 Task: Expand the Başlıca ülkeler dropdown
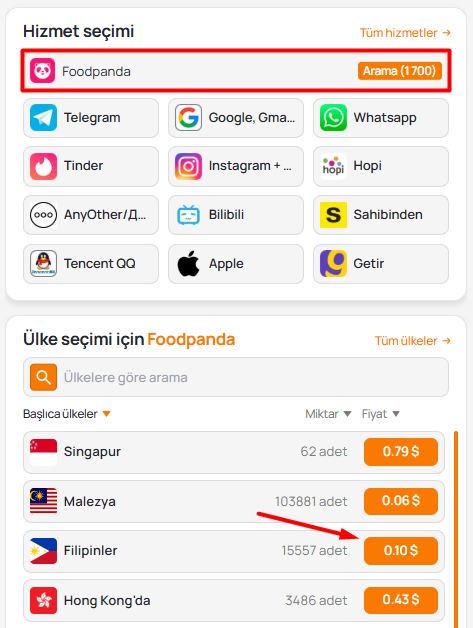point(66,414)
